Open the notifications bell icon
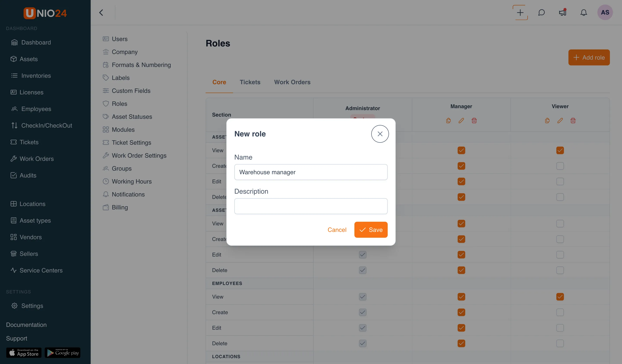622x364 pixels. pyautogui.click(x=584, y=13)
